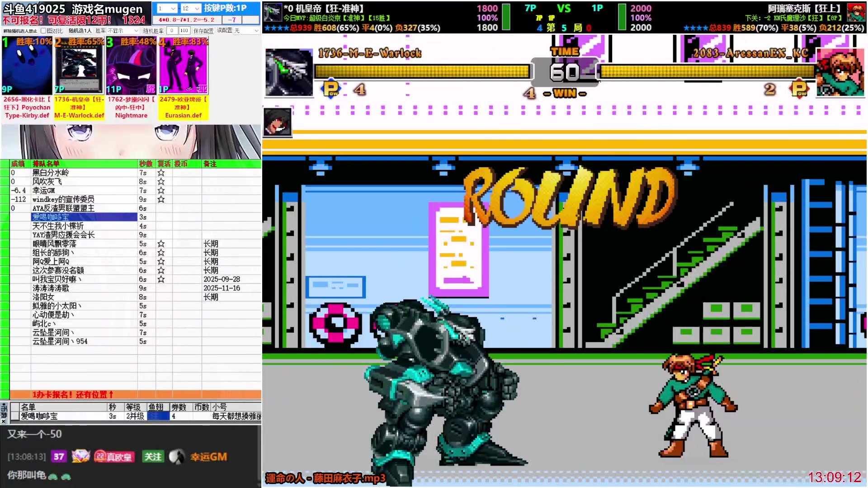Expand the 读配置 dropdown showing 无
Viewport: 868px width, 488px height.
coord(246,31)
